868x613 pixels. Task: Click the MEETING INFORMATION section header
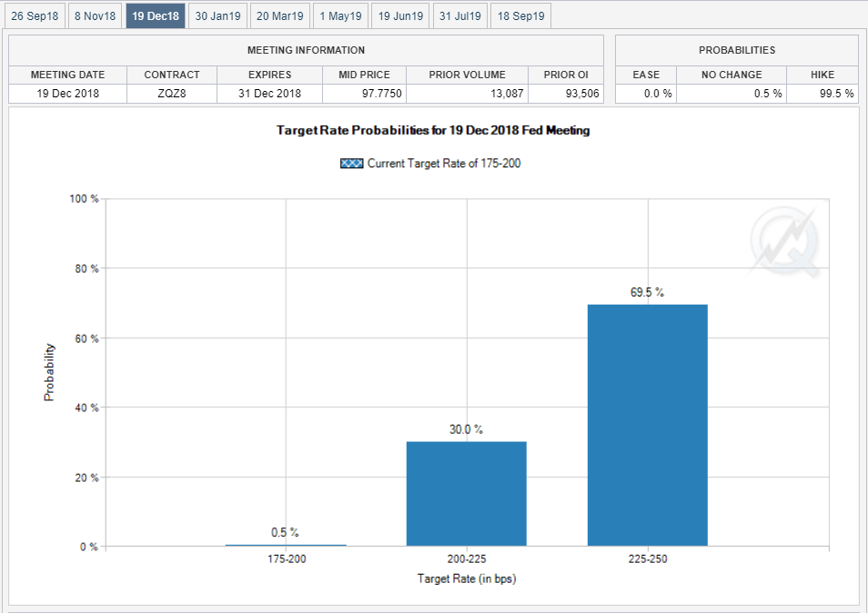[306, 50]
